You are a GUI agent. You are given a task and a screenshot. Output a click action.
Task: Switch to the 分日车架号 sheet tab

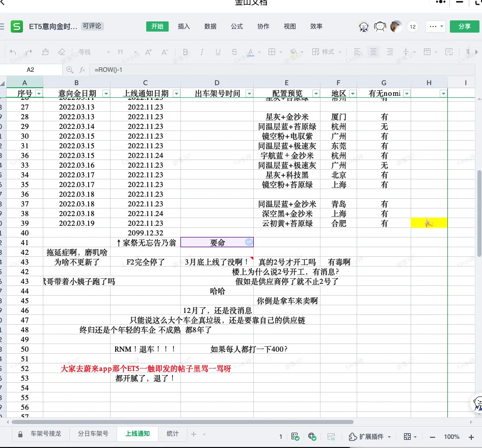click(93, 434)
